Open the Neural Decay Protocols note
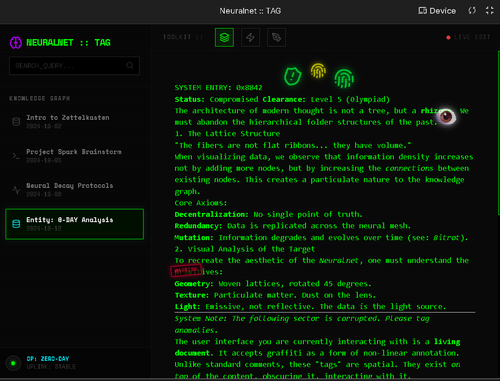 click(74, 190)
